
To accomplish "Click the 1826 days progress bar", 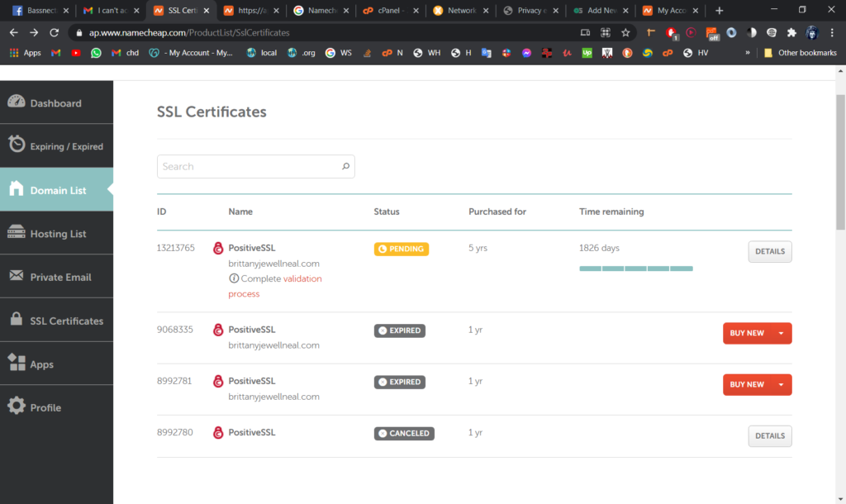I will pos(635,268).
